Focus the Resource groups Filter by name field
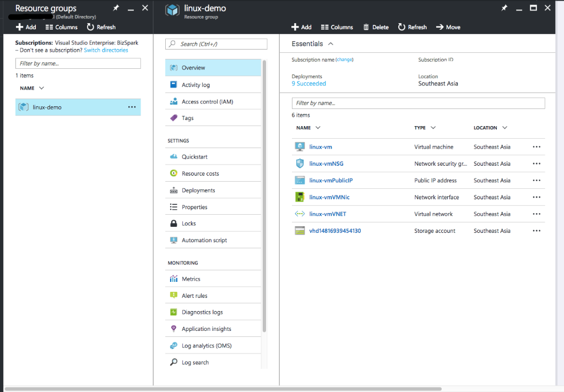 point(78,63)
